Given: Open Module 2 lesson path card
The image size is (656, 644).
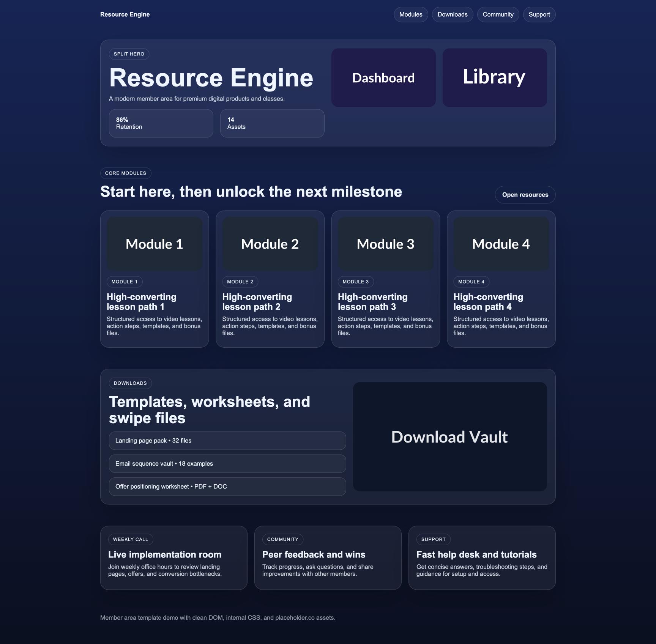Looking at the screenshot, I should pos(270,279).
